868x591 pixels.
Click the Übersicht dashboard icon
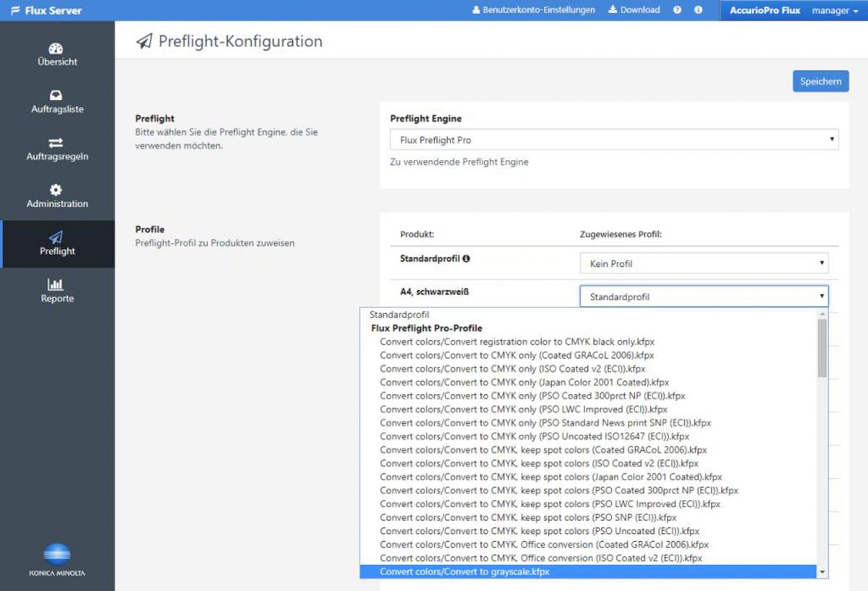pyautogui.click(x=56, y=48)
